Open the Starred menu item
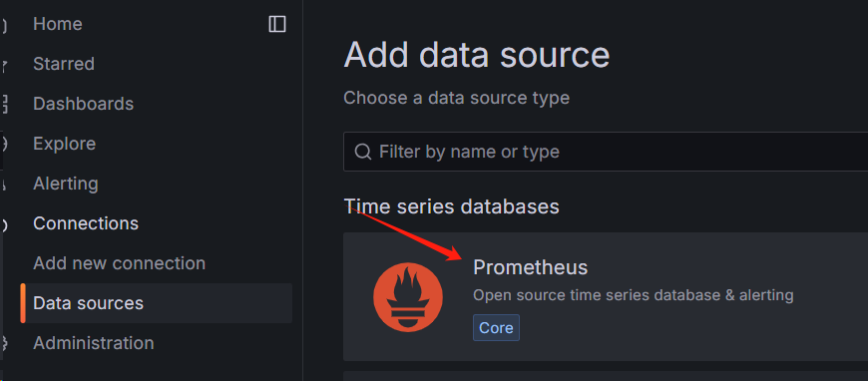The height and width of the screenshot is (381, 868). 64,64
